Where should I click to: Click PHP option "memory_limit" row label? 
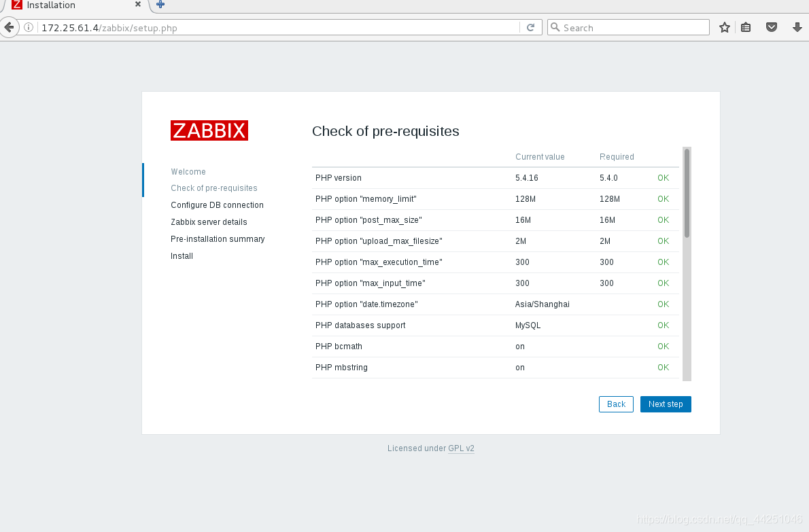point(366,199)
